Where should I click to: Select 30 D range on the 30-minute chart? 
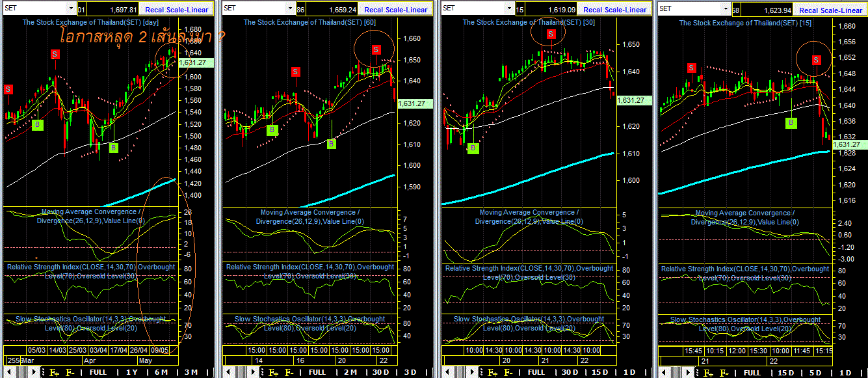point(570,372)
